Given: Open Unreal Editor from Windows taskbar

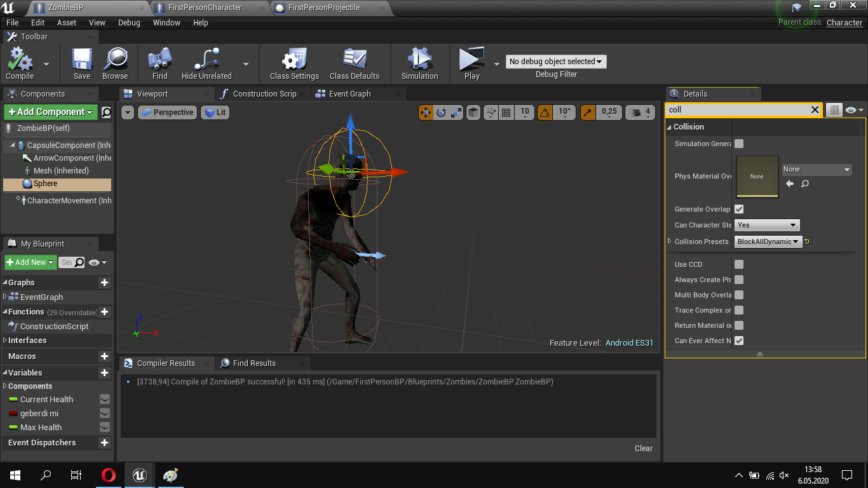Looking at the screenshot, I should (139, 475).
